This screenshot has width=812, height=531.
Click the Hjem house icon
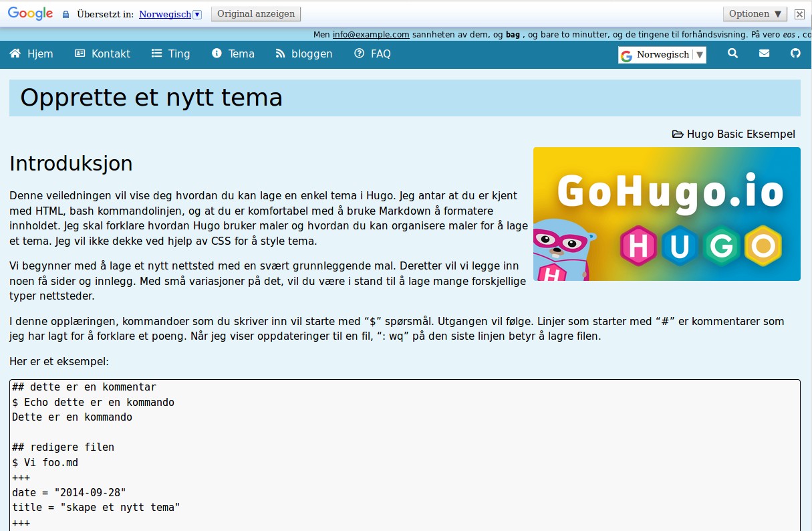[x=15, y=54]
